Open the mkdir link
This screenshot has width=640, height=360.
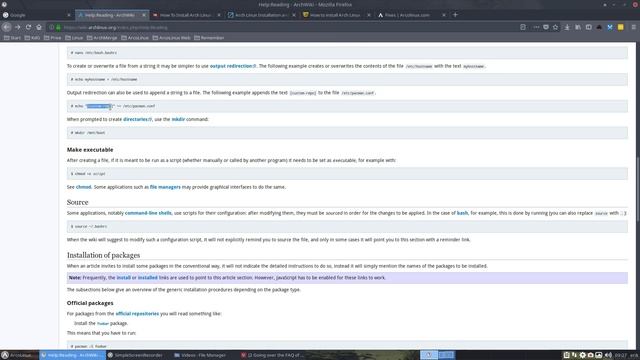point(178,119)
